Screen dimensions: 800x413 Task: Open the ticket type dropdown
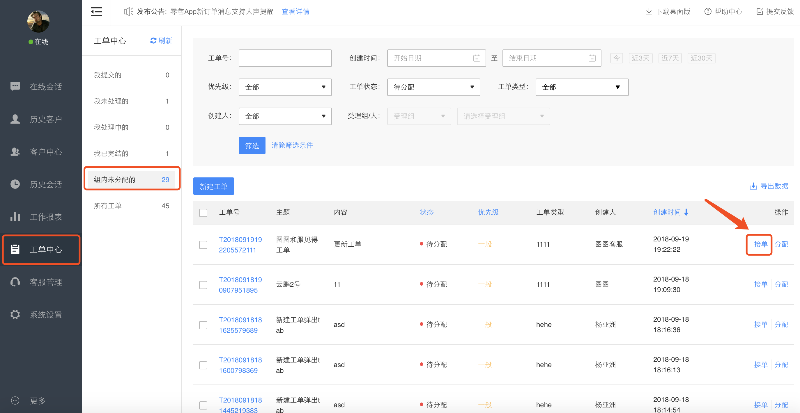click(x=582, y=87)
